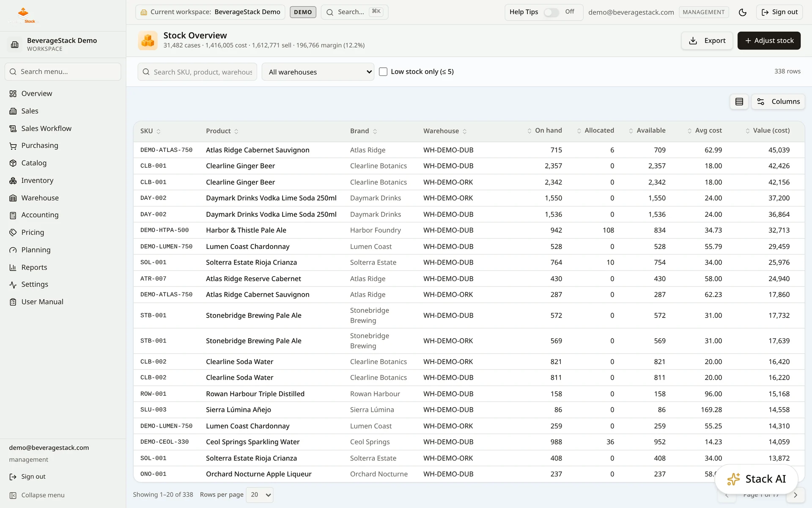Click the Accounting calculator icon
The width and height of the screenshot is (812, 508).
coord(13,215)
